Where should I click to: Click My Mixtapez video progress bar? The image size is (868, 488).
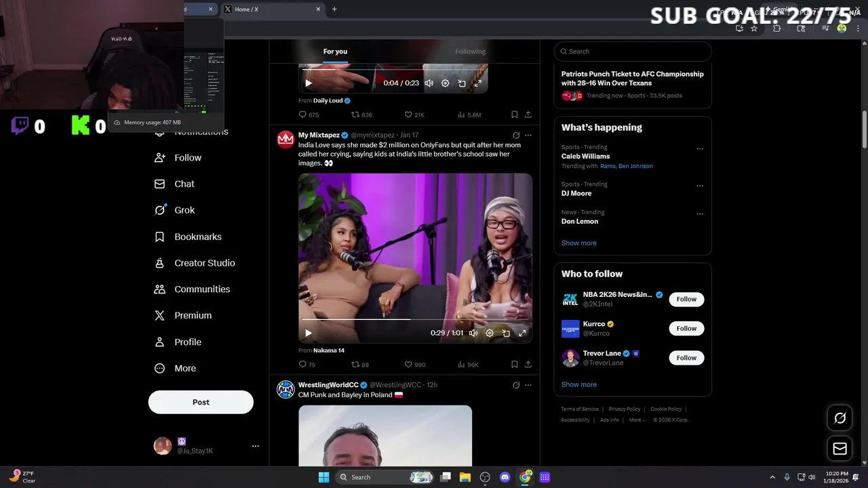tap(415, 319)
